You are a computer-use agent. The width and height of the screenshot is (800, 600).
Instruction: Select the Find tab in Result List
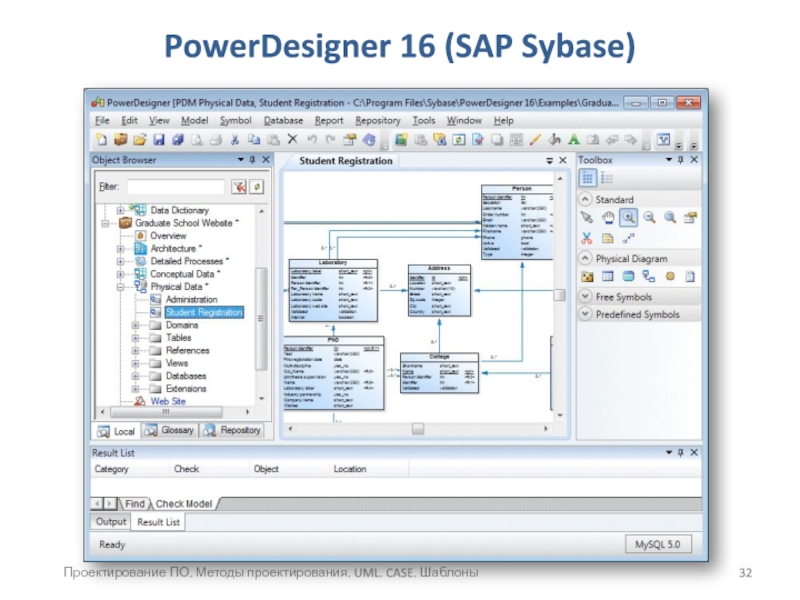click(x=135, y=504)
